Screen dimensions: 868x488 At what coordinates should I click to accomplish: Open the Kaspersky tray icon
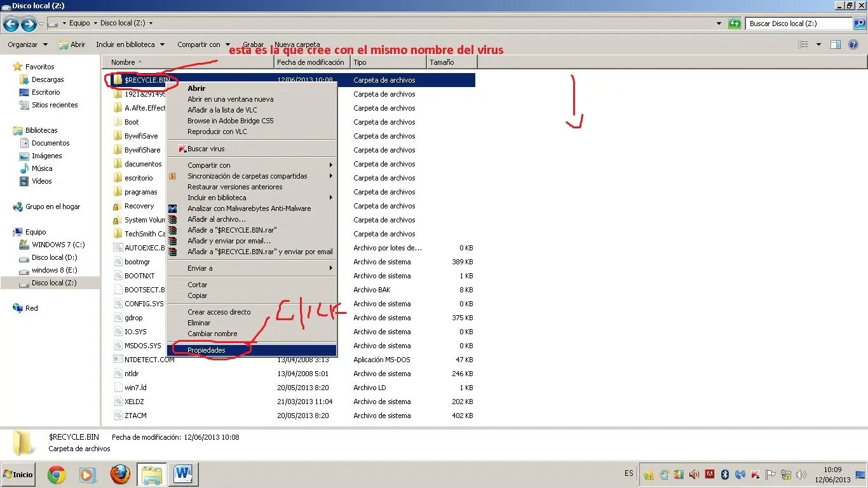point(756,475)
